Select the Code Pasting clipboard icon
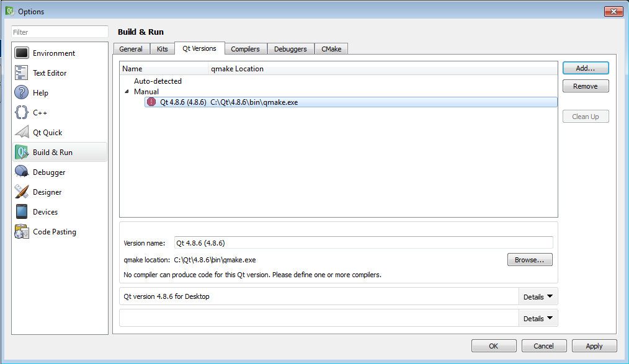Image resolution: width=629 pixels, height=364 pixels. click(21, 232)
